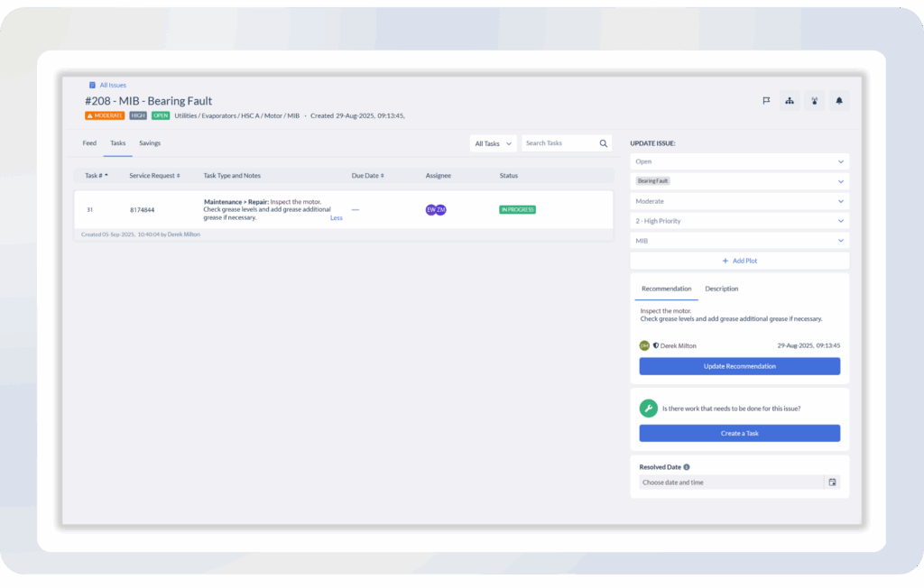Select the ZM assignee avatar

point(441,208)
